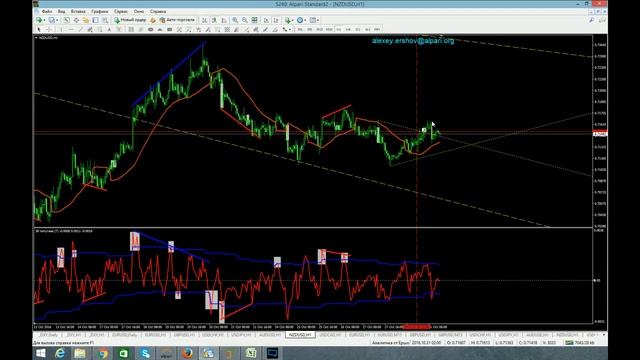This screenshot has height=360, width=640.
Task: Switch to the GBPUSD,M15 chart tab
Action: (x=450, y=335)
